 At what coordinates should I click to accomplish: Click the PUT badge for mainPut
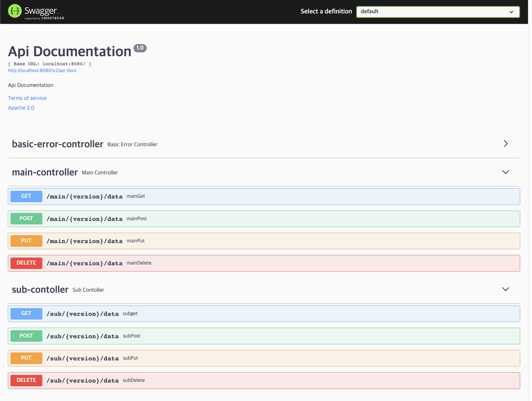[x=26, y=241]
